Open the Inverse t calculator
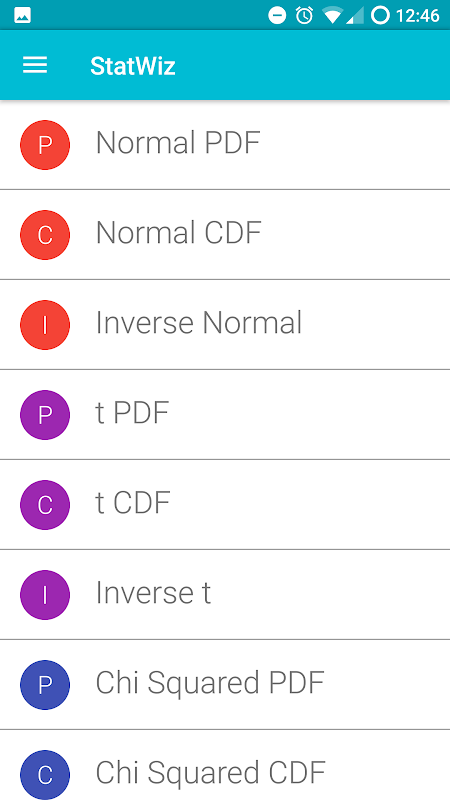This screenshot has width=450, height=800. (x=225, y=595)
